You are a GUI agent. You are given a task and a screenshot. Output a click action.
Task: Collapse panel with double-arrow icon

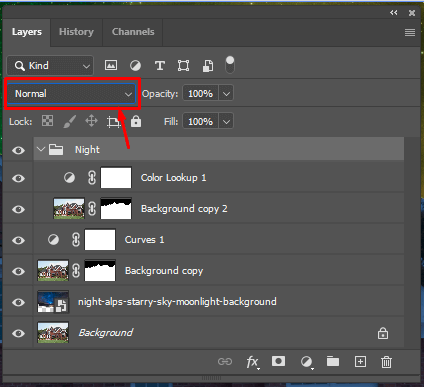[x=394, y=13]
